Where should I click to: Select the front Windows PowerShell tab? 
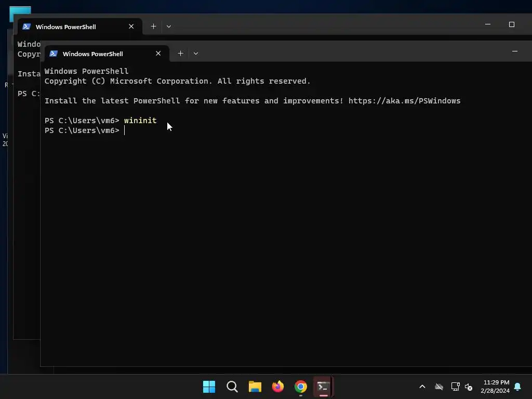[x=107, y=54]
